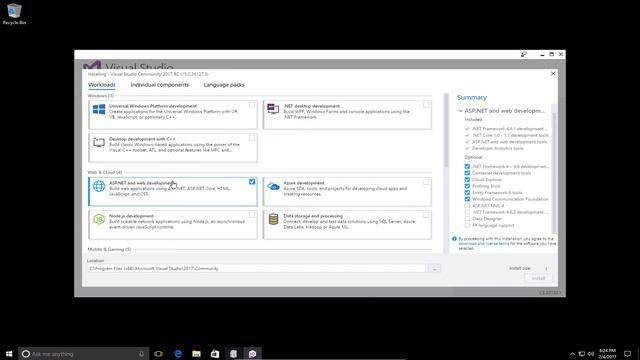Check Node.js development workload
Screen dimensions: 640x360
pos(252,215)
